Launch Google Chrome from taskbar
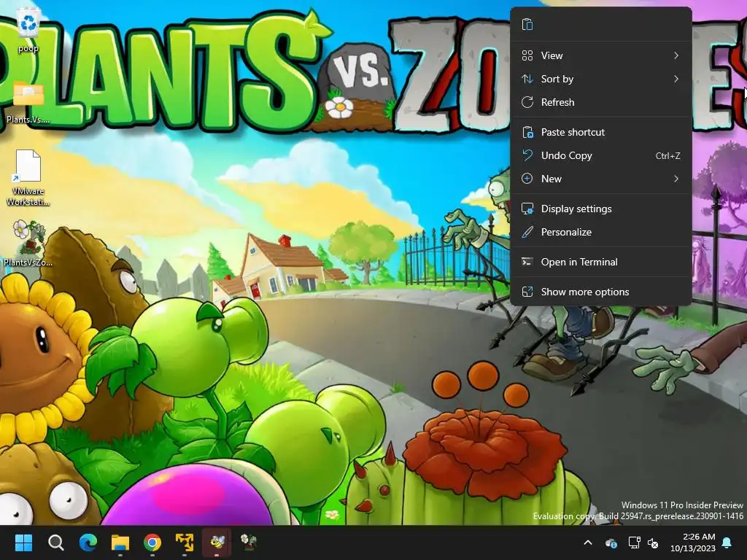Image resolution: width=747 pixels, height=560 pixels. [152, 542]
